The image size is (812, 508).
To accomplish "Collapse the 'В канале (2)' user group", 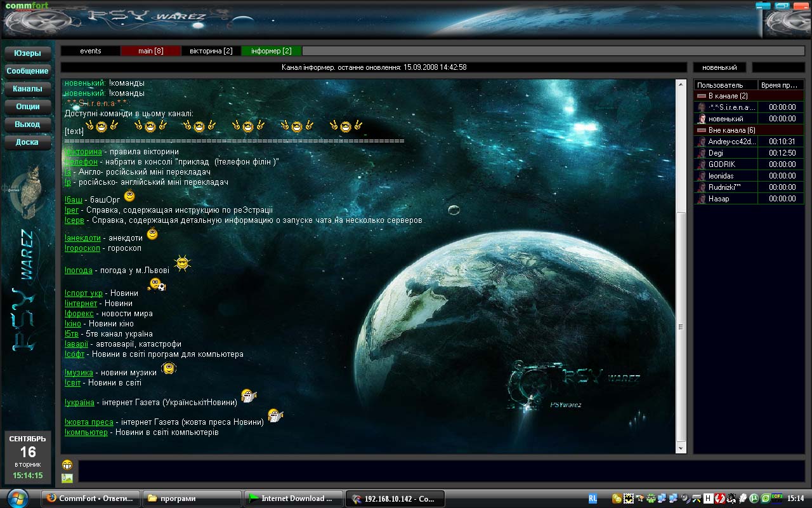I will 701,96.
